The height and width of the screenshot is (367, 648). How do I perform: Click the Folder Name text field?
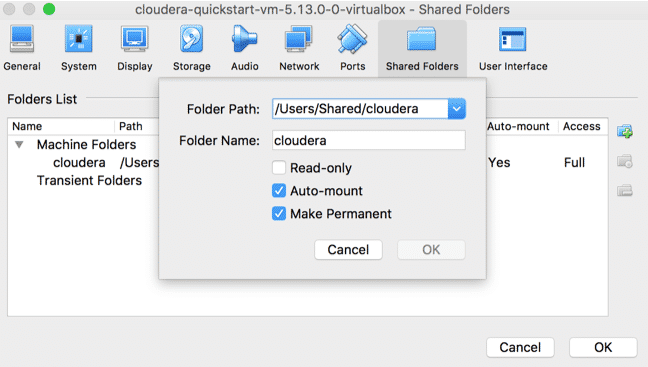(369, 141)
